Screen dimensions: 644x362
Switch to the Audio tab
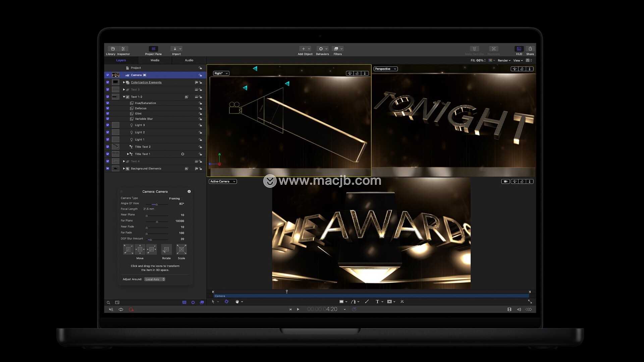pyautogui.click(x=189, y=60)
